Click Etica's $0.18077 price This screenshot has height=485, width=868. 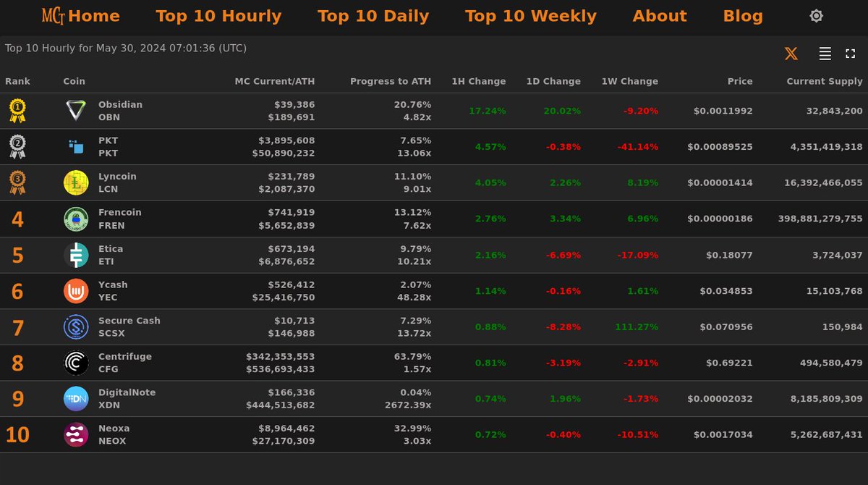[x=730, y=255]
